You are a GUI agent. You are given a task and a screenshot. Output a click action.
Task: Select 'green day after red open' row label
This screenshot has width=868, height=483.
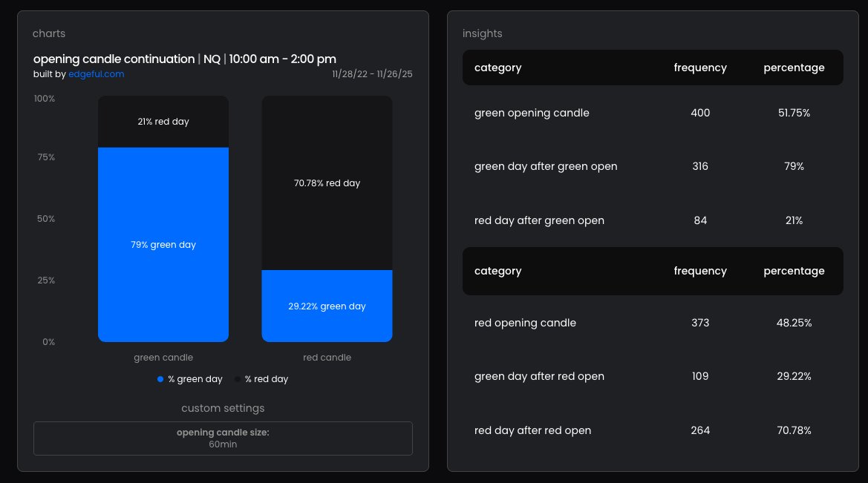tap(539, 377)
